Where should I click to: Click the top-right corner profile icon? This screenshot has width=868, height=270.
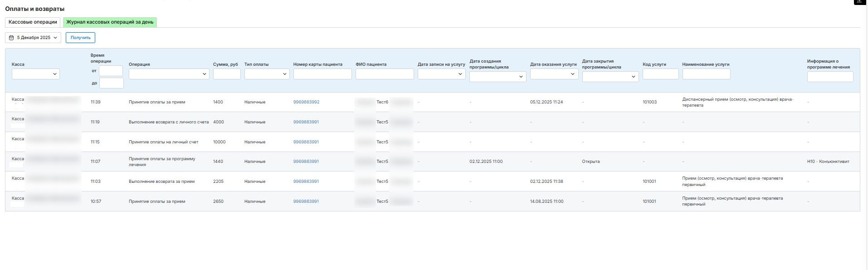click(x=860, y=2)
